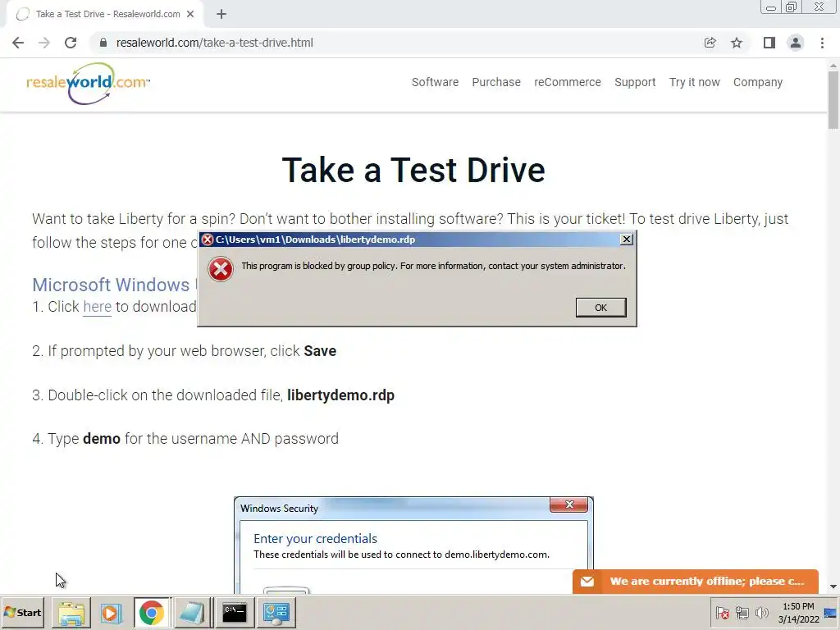Open the Try it now menu
Viewport: 840px width, 630px height.
click(x=694, y=82)
